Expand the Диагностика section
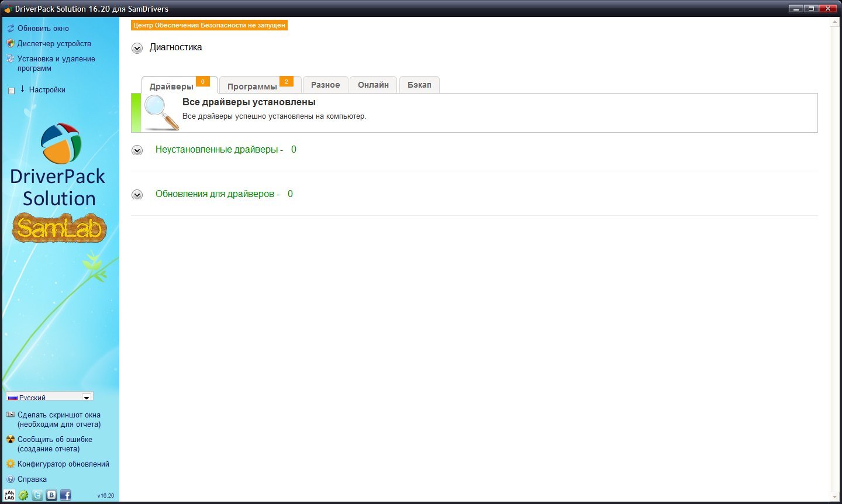The height and width of the screenshot is (504, 842). point(137,48)
